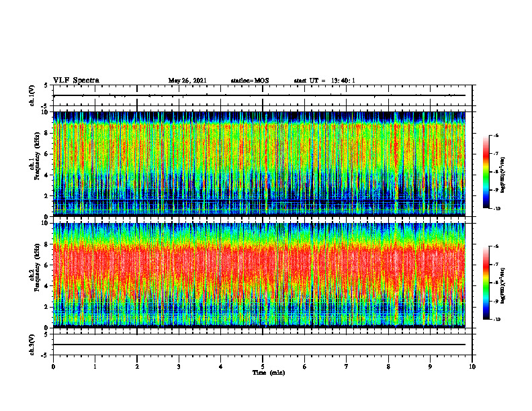
Task: Click the "6" kHz tick on ch.2 axis
Action: (47, 265)
